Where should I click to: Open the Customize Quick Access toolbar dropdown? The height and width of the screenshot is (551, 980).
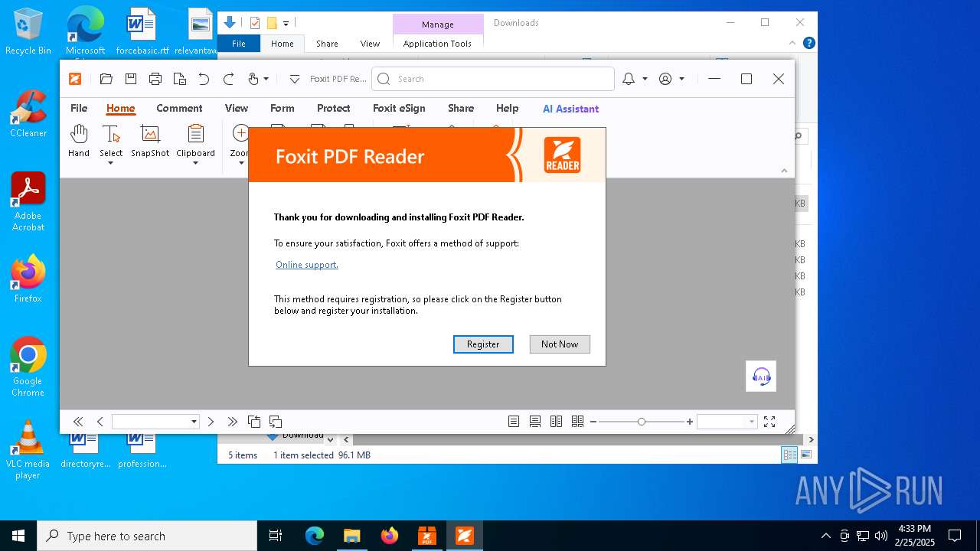point(294,79)
